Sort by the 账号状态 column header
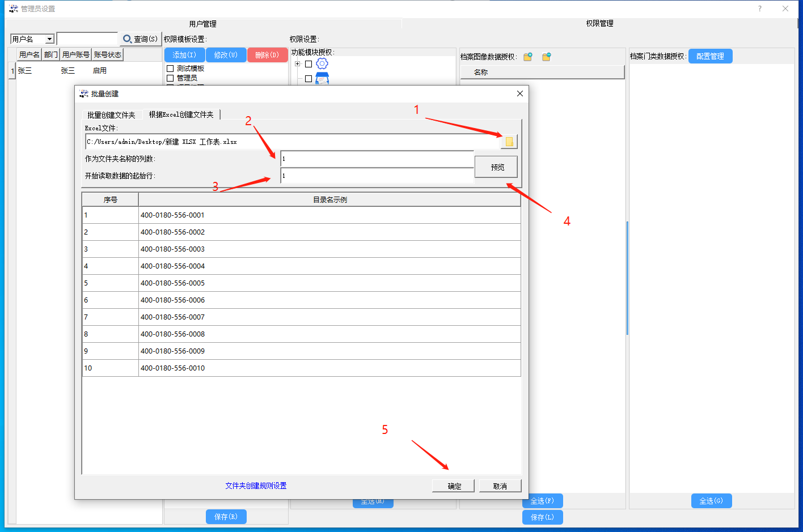Screen dimensions: 803x532 pyautogui.click(x=107, y=54)
